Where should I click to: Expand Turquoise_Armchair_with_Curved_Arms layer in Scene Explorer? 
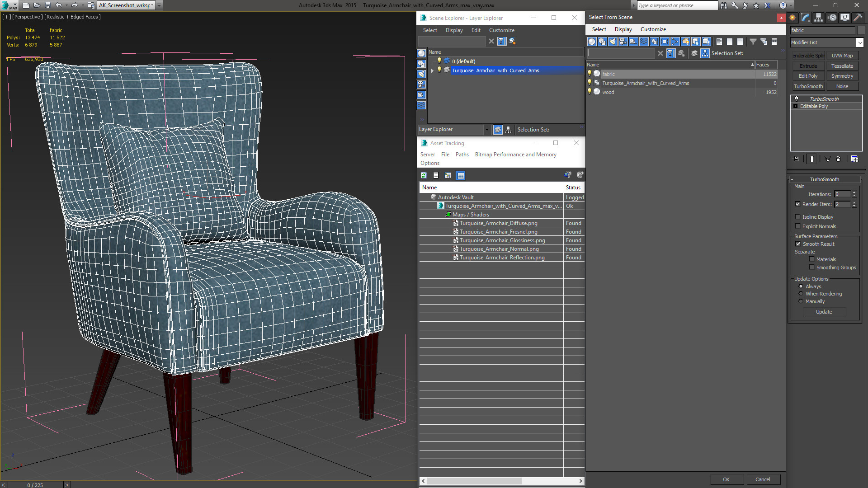coord(432,70)
